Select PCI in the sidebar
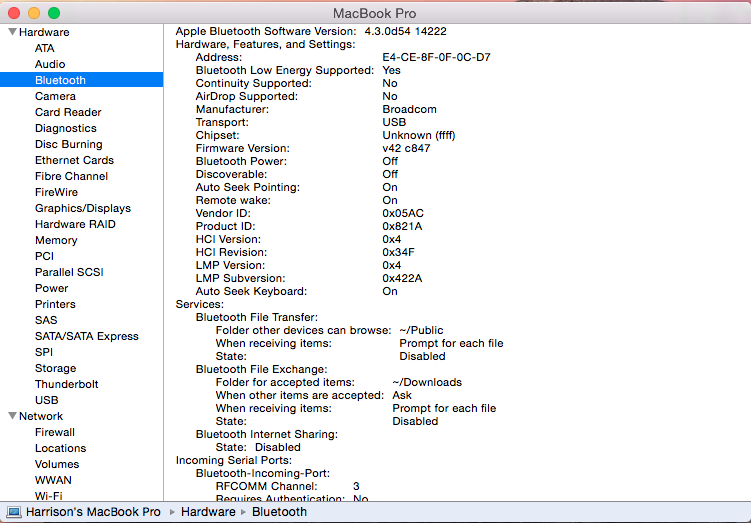The height and width of the screenshot is (523, 751). pyautogui.click(x=44, y=256)
